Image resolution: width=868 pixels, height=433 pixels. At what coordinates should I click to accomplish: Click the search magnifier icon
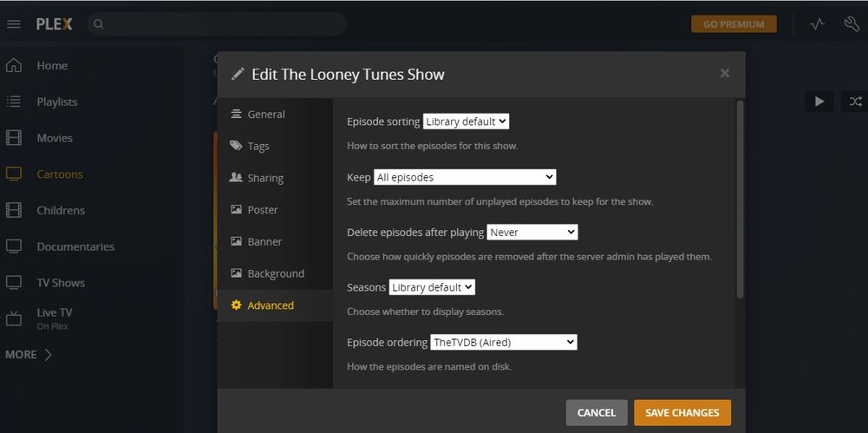(99, 24)
